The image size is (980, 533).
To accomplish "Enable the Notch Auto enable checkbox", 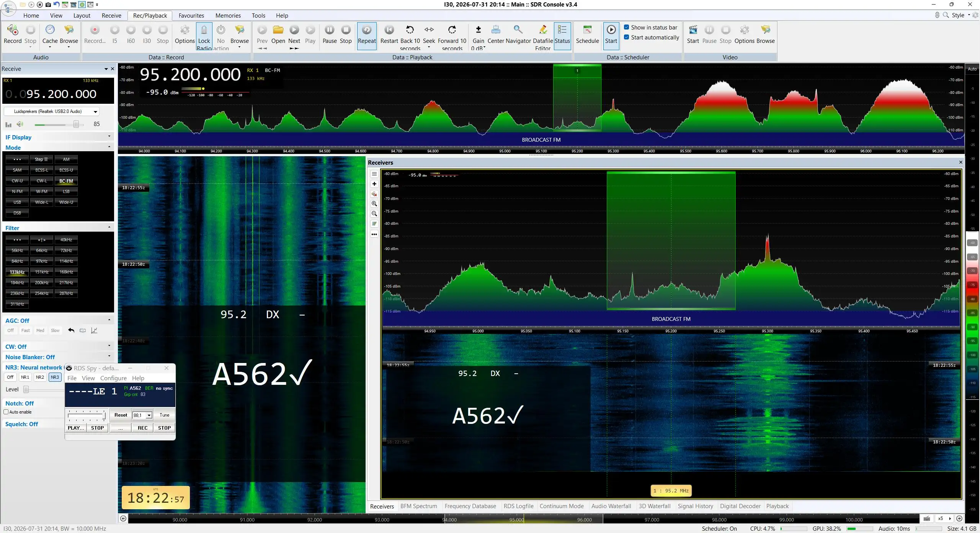I will [6, 412].
